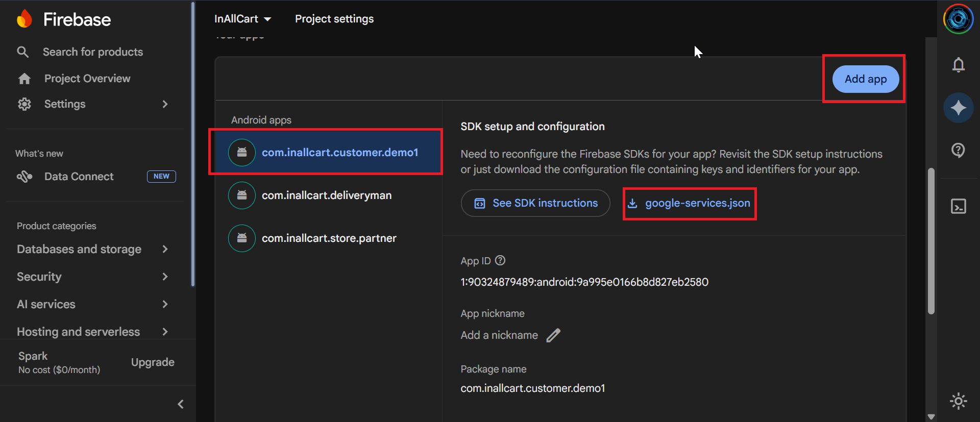Click the download icon beside google-services.json
This screenshot has height=422, width=980.
[x=632, y=203]
